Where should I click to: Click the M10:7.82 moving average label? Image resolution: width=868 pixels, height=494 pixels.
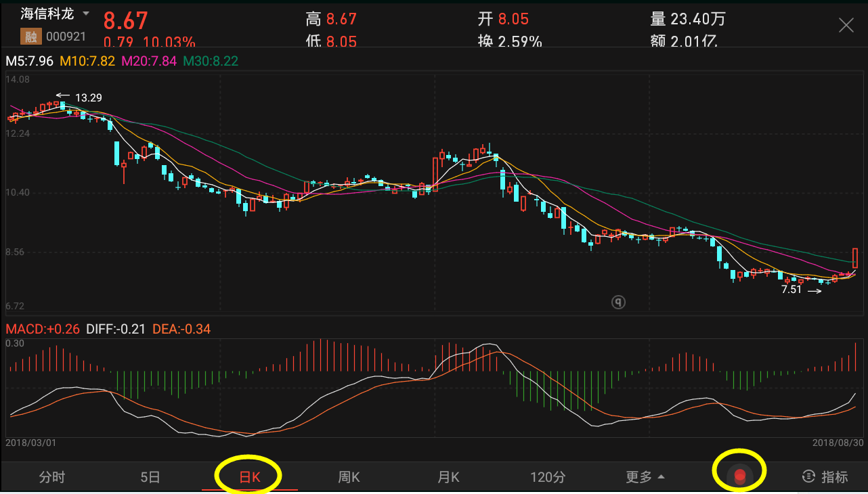click(x=88, y=61)
